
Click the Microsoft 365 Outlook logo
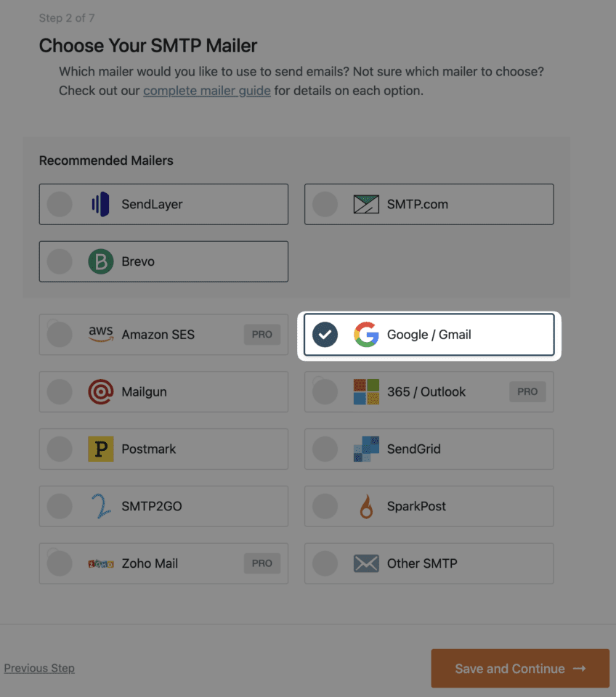[366, 392]
